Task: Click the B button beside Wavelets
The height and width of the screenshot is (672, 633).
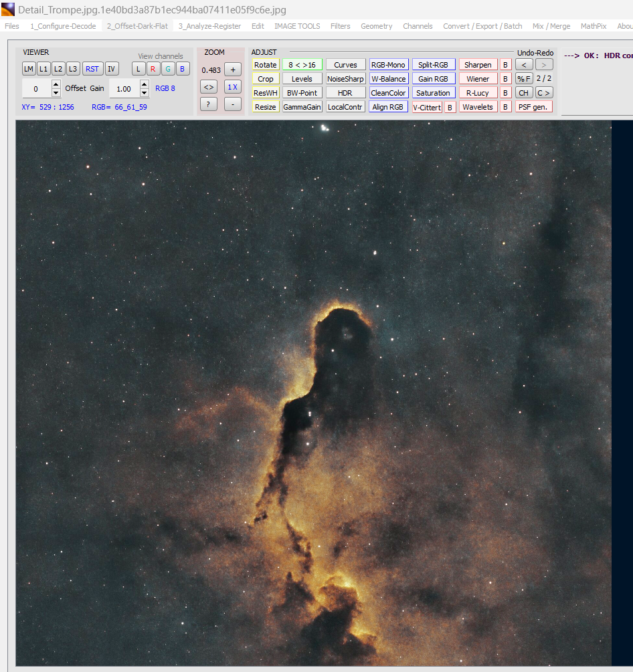Action: [x=506, y=107]
